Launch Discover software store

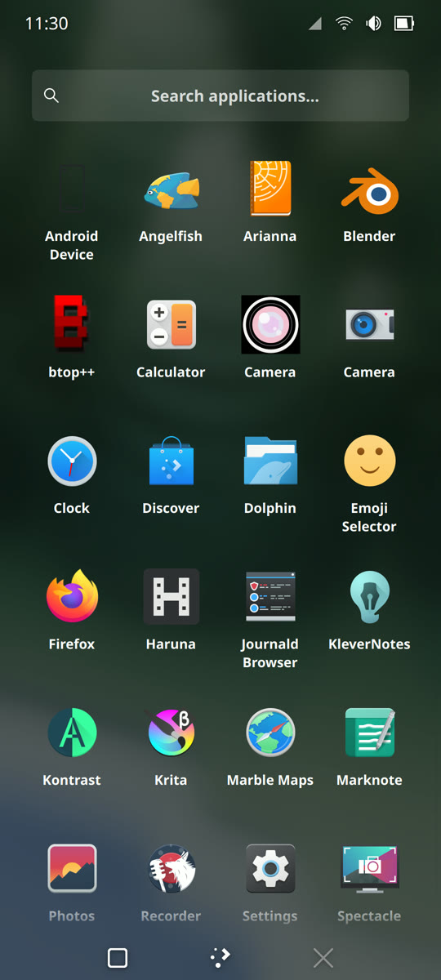click(x=171, y=474)
